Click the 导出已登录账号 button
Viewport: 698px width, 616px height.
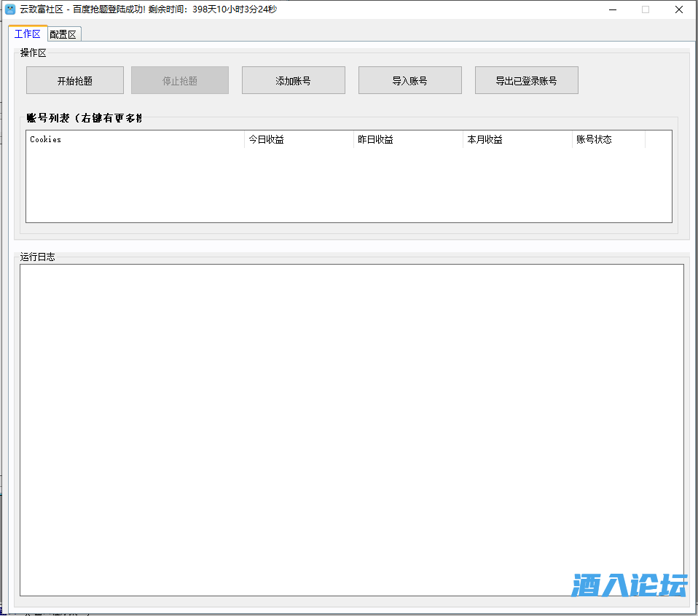(526, 80)
